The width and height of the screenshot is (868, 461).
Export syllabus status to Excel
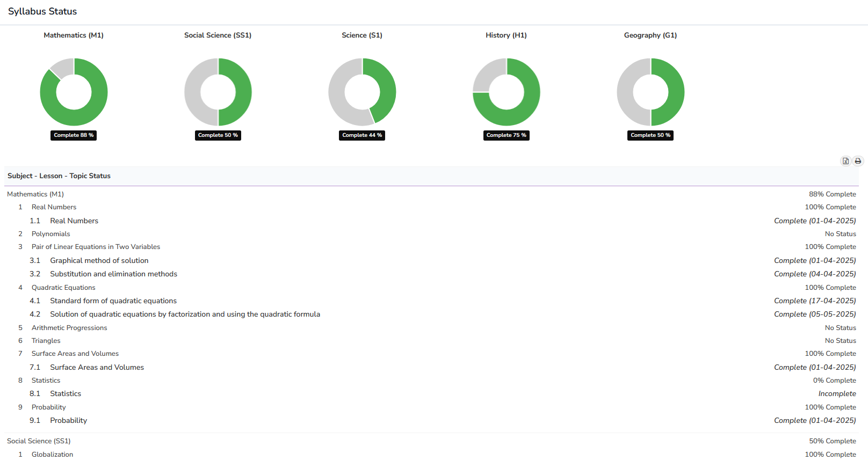point(845,161)
